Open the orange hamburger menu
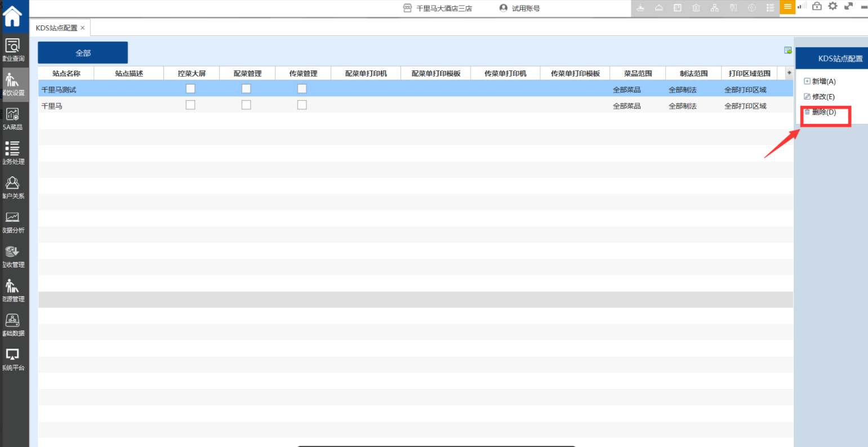 click(x=787, y=7)
